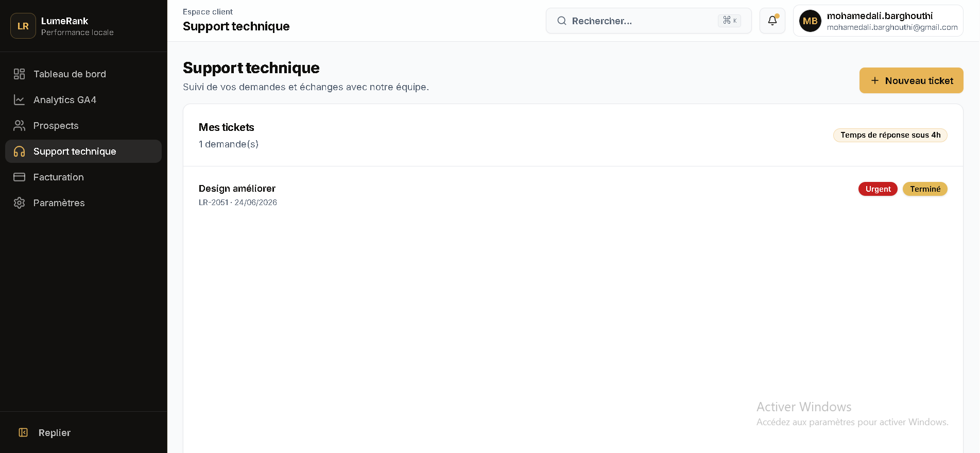This screenshot has height=453, width=980.
Task: Open Paramètres page
Action: [x=83, y=203]
